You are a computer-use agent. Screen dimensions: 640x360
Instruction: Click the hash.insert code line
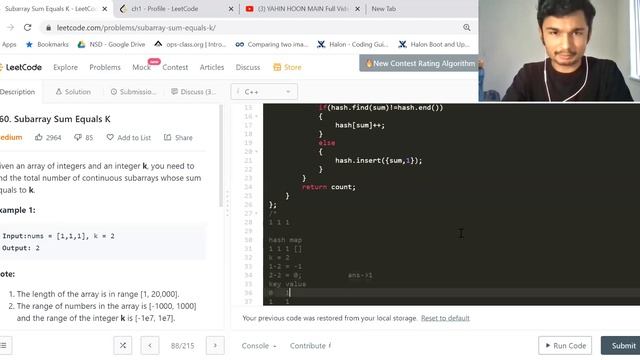pos(378,160)
